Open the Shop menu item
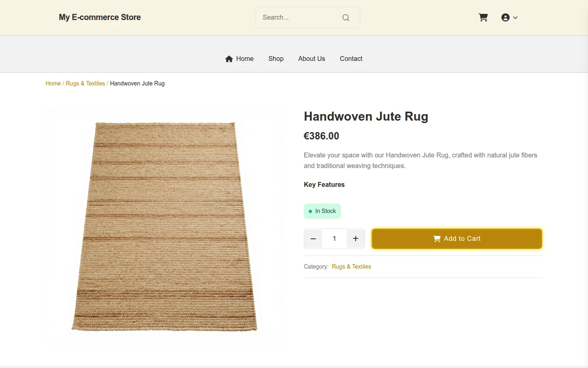 [276, 59]
